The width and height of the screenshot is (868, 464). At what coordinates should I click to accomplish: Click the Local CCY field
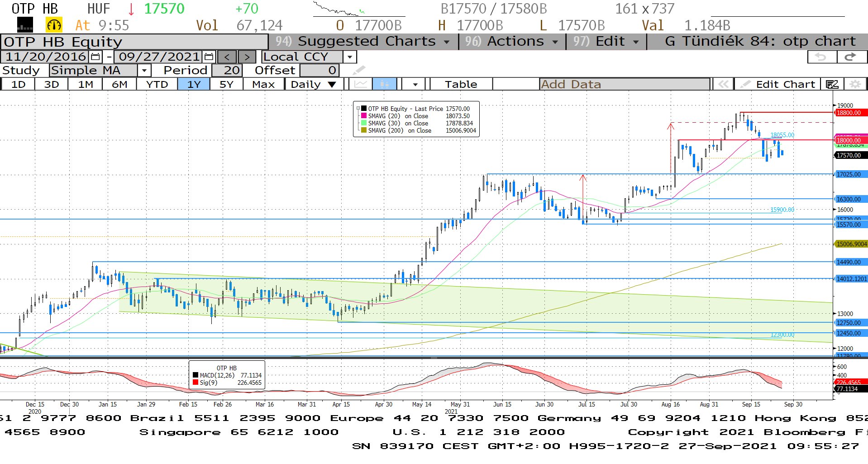point(302,57)
